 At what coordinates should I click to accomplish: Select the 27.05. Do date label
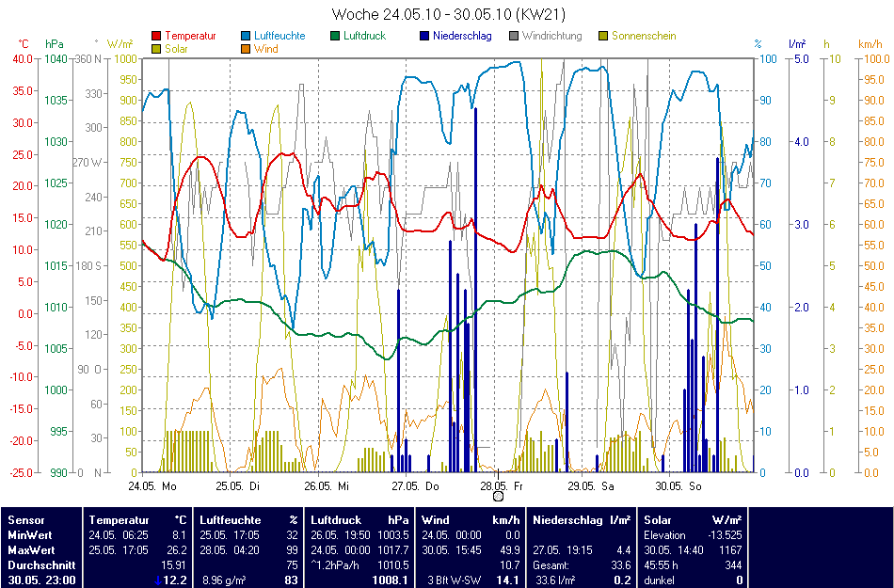[418, 485]
